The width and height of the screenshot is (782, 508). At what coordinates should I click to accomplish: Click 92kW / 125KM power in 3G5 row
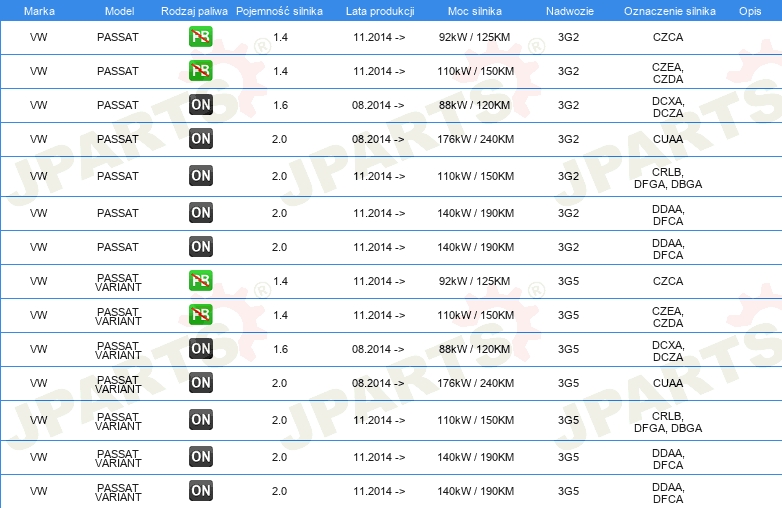[474, 281]
